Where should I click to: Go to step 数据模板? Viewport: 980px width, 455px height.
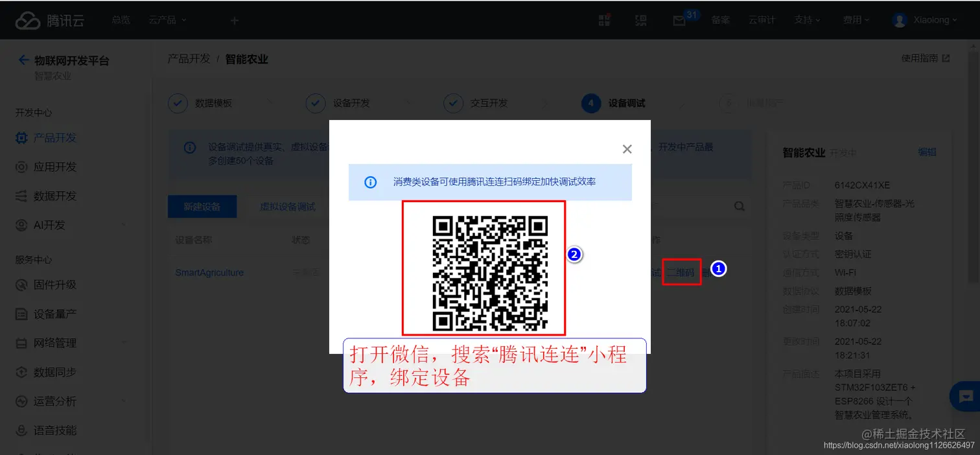tap(200, 103)
